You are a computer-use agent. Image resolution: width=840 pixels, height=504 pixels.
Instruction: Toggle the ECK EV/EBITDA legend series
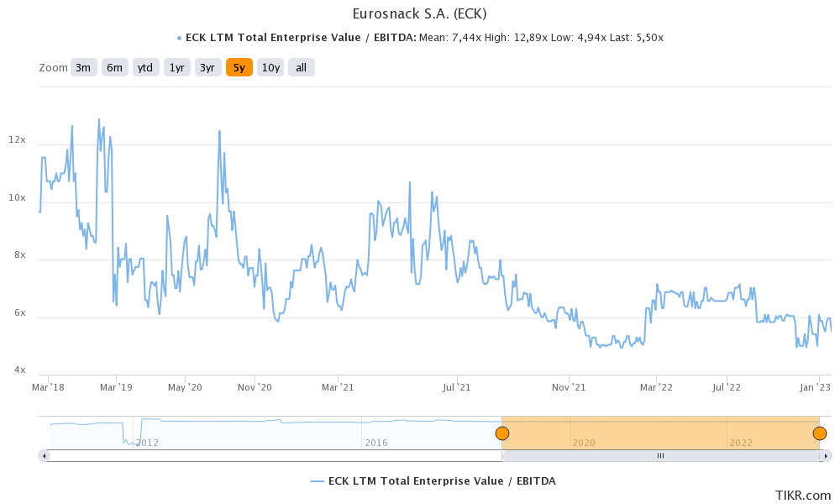(x=433, y=481)
